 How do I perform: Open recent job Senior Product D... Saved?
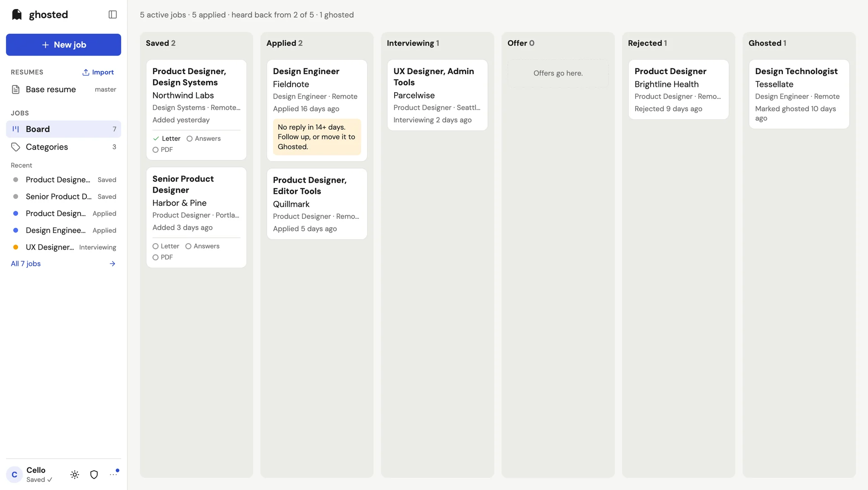pyautogui.click(x=63, y=197)
